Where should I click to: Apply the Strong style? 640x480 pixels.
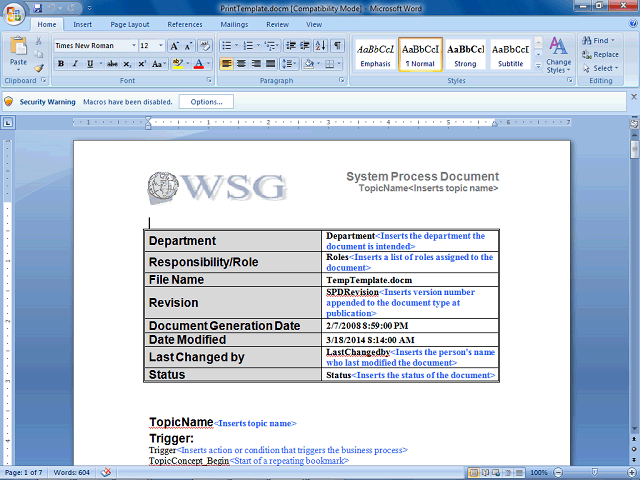(465, 55)
